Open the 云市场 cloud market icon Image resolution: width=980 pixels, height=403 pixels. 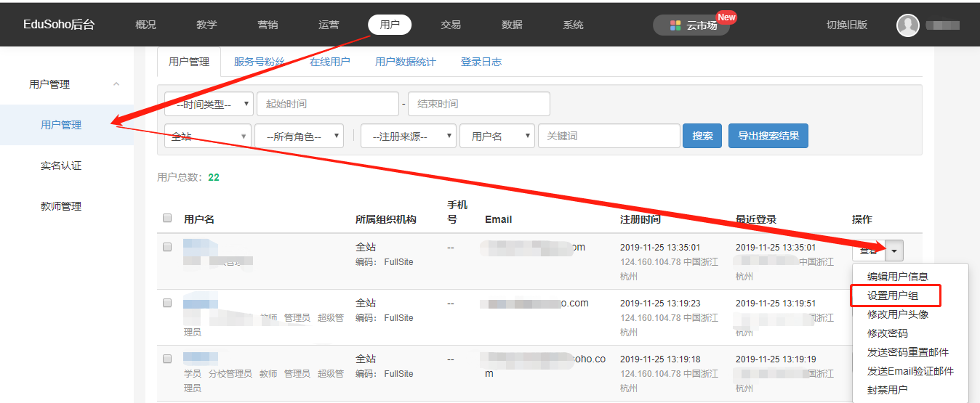(675, 25)
